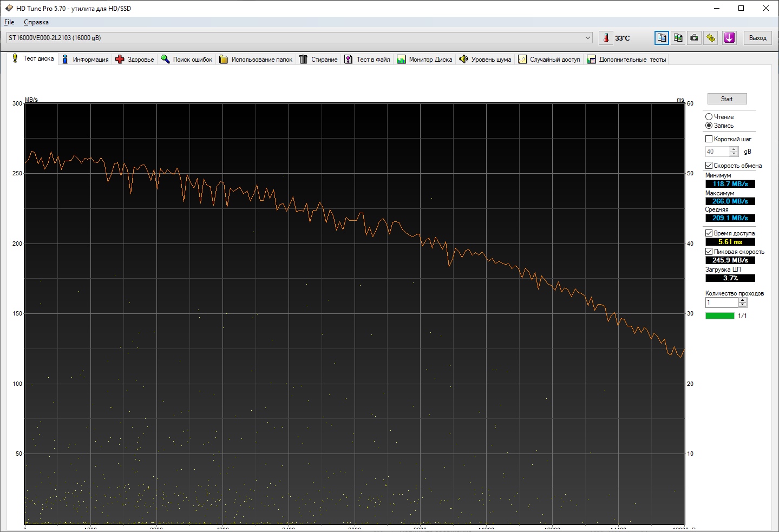Click the 245.9 MB/s burst rate value

point(730,260)
